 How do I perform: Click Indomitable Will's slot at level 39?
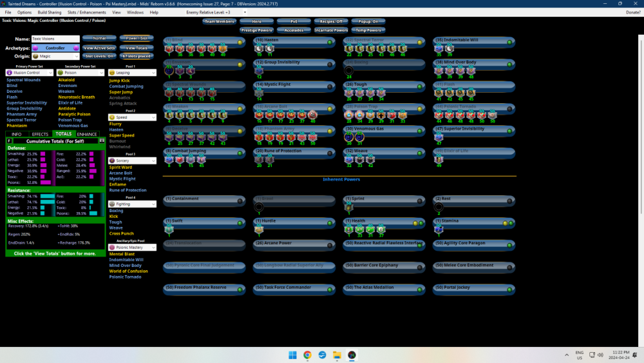[x=450, y=49]
